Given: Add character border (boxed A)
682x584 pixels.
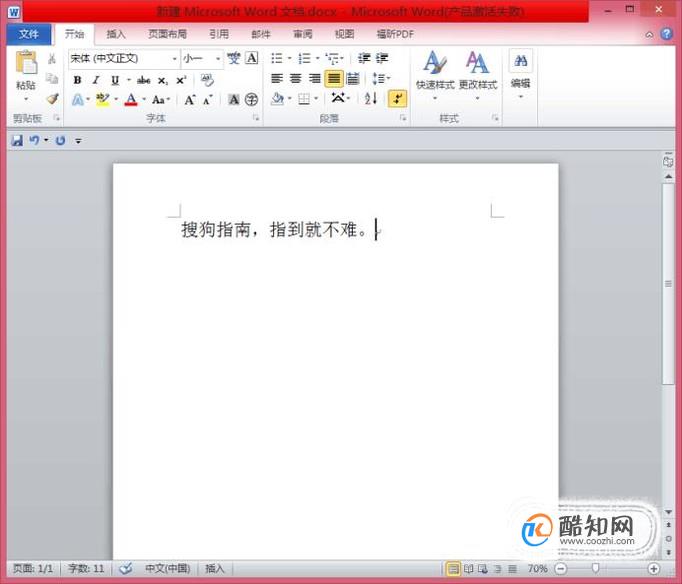Looking at the screenshot, I should [x=252, y=58].
